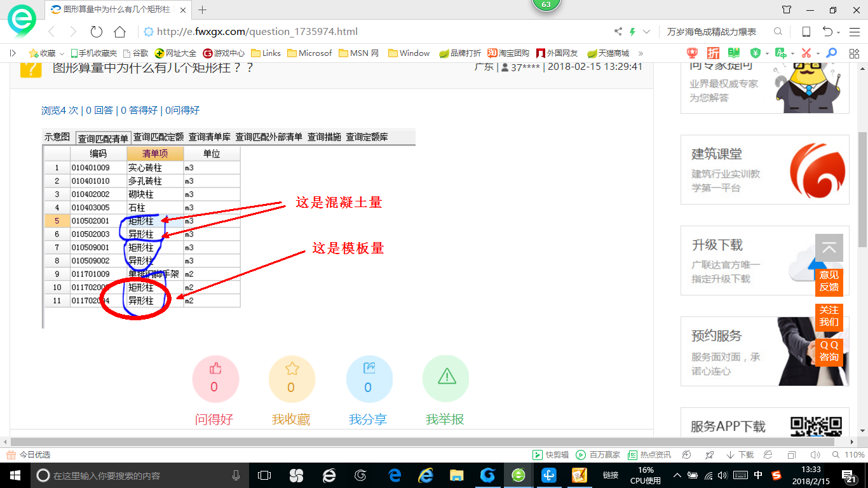Open the 建筑课堂 sidebar card
Image resolution: width=868 pixels, height=488 pixels.
(764, 170)
